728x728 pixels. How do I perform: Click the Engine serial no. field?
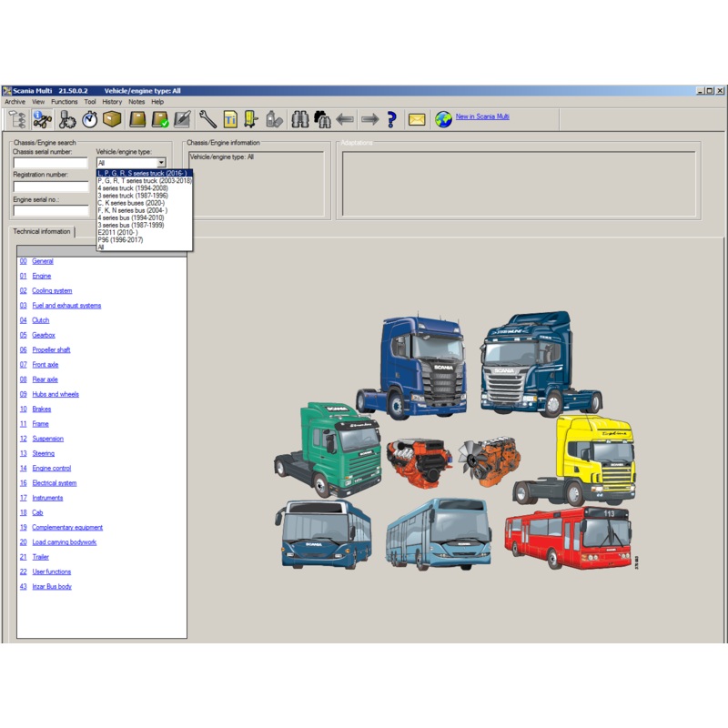(51, 211)
